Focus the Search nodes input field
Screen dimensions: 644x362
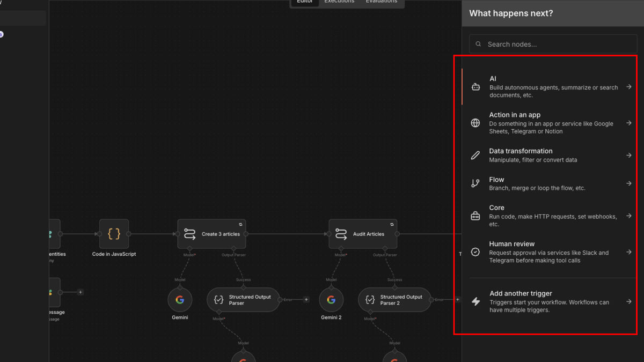553,45
